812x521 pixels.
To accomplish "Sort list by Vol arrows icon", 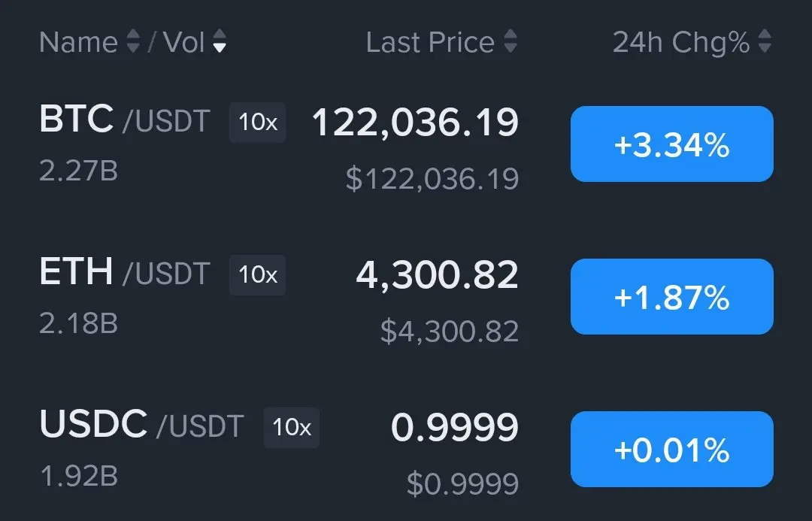I will coord(220,41).
